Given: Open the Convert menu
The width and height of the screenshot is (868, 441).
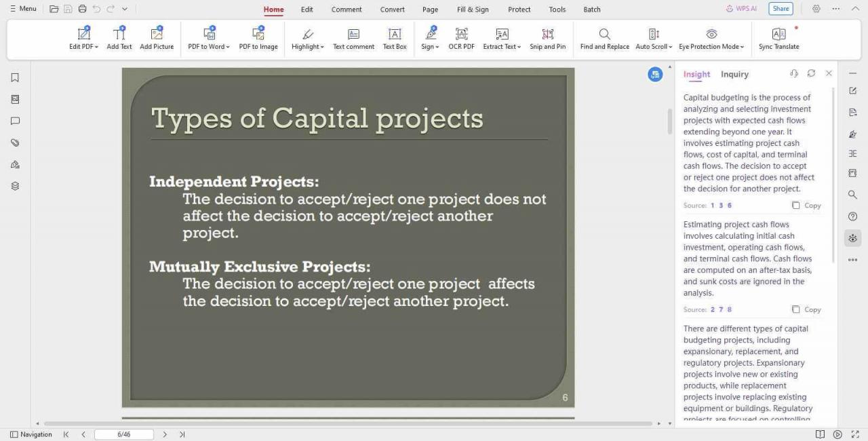Looking at the screenshot, I should [392, 9].
